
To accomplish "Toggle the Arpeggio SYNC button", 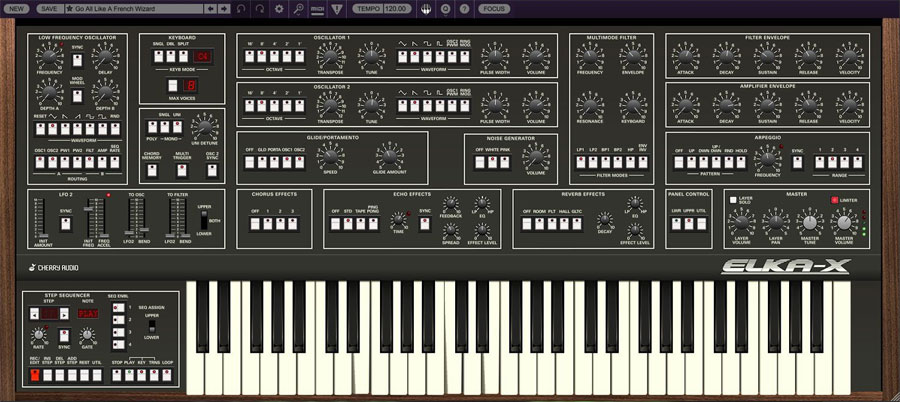I will click(x=797, y=162).
